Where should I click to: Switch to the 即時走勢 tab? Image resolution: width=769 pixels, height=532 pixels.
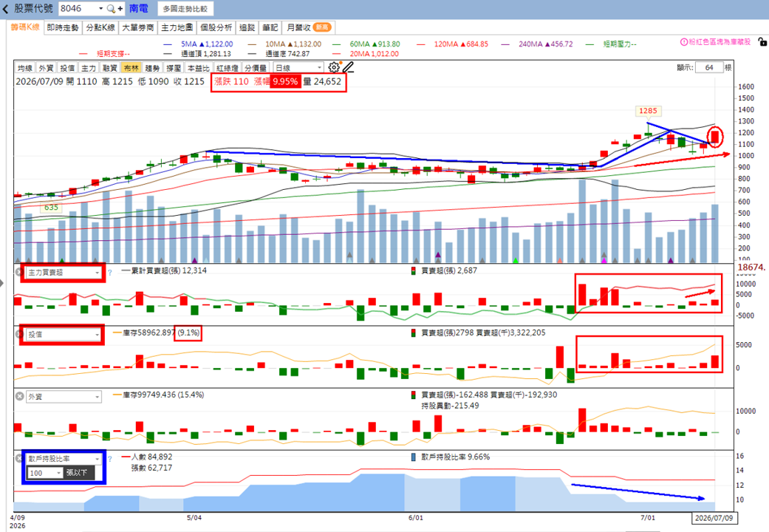[63, 28]
